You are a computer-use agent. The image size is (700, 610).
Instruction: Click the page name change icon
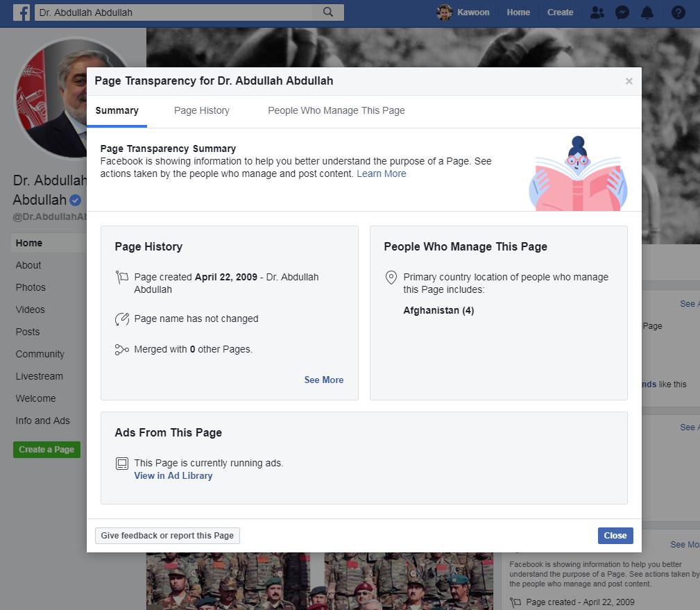coord(122,319)
